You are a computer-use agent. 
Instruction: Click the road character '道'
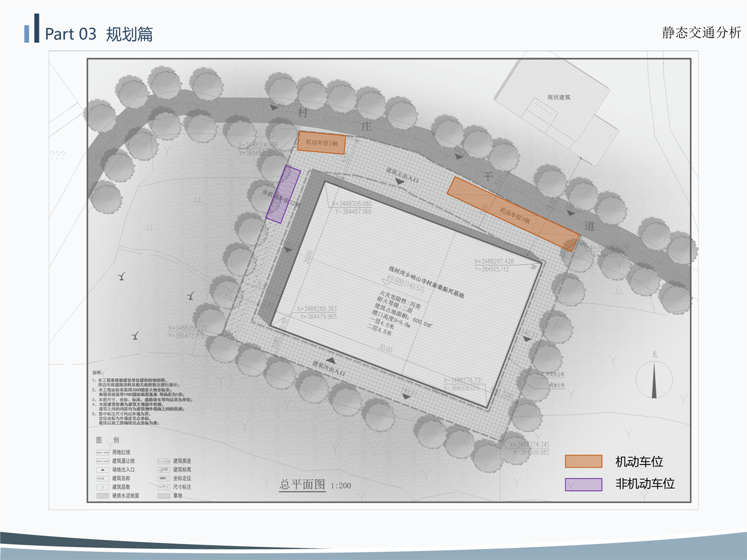coord(589,226)
